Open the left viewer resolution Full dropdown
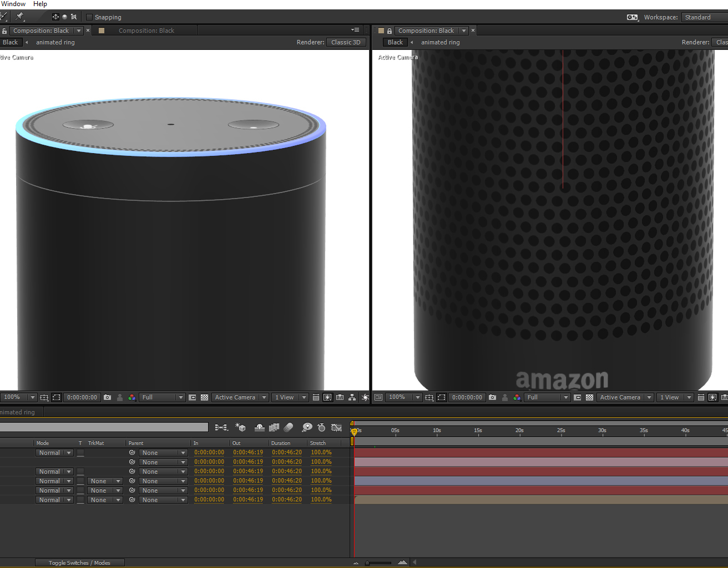Viewport: 728px width, 568px height. click(x=162, y=397)
